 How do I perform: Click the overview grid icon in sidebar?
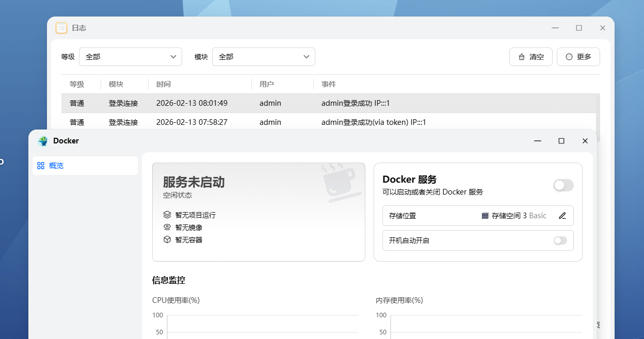[x=41, y=166]
